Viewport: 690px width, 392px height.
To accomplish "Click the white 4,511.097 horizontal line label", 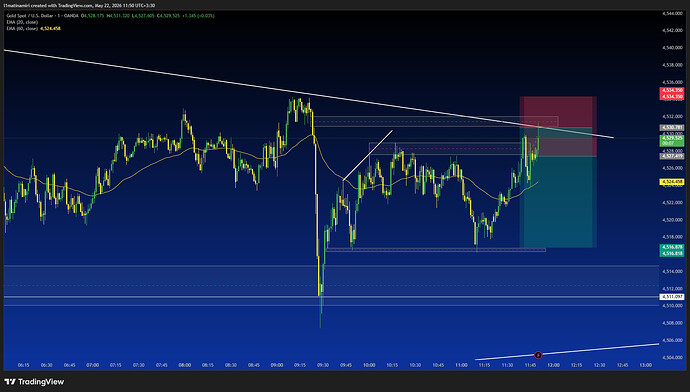I will tap(672, 297).
